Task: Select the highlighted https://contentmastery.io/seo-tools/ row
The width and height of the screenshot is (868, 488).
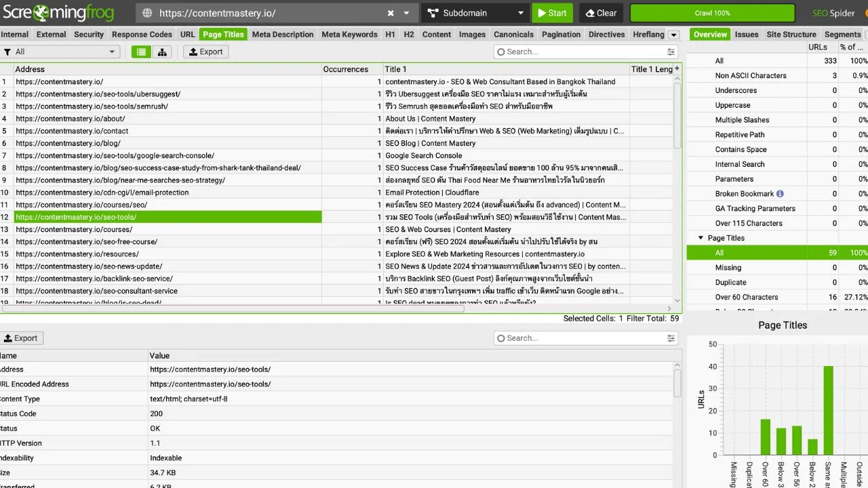Action: [x=167, y=217]
